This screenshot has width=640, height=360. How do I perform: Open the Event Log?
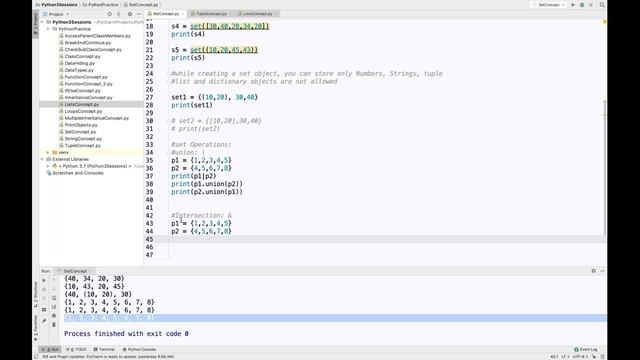(x=586, y=349)
